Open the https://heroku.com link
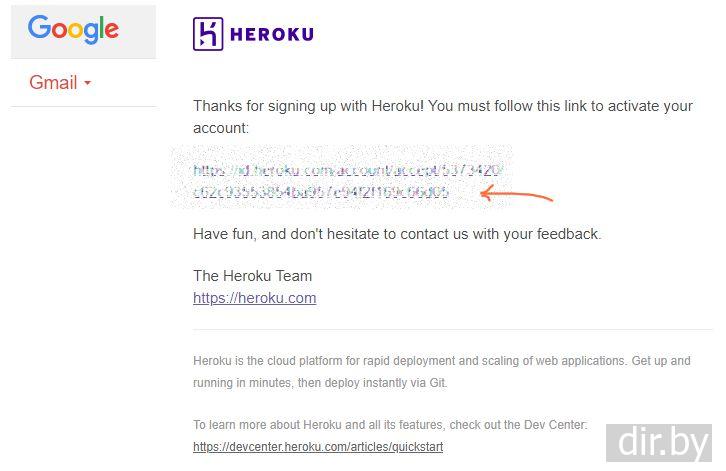726x471 pixels. 254,298
